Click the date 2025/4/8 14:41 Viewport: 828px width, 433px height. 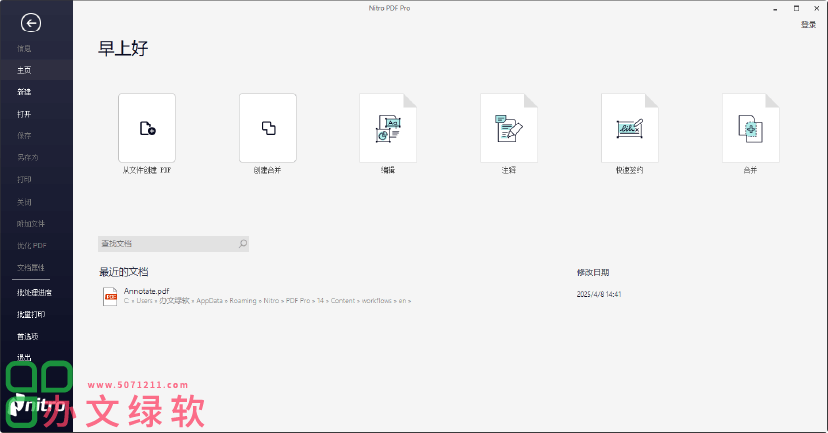point(599,295)
